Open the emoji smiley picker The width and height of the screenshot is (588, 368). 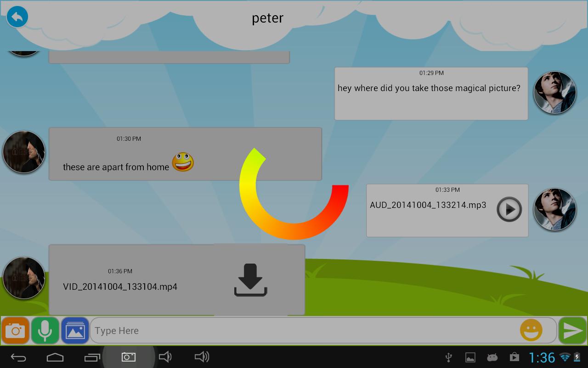point(531,330)
